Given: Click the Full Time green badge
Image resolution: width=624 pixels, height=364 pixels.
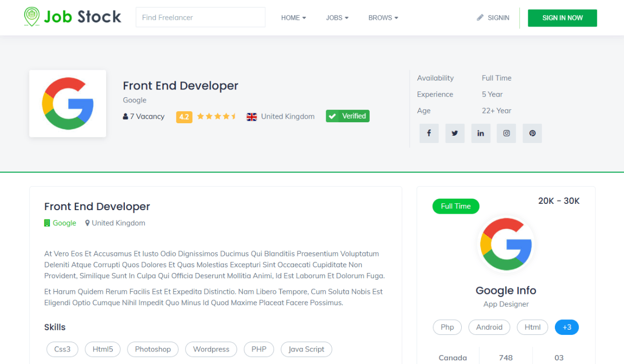Looking at the screenshot, I should tap(456, 206).
